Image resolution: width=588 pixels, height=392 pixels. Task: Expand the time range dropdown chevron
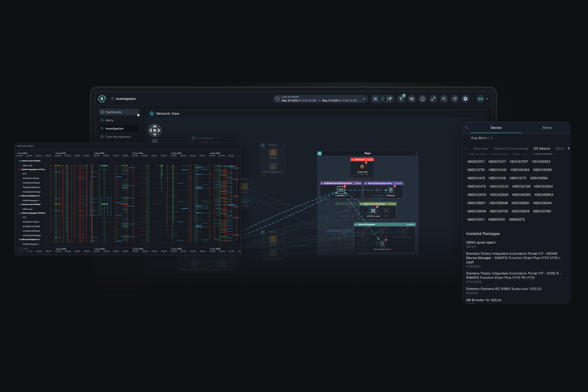coord(364,99)
